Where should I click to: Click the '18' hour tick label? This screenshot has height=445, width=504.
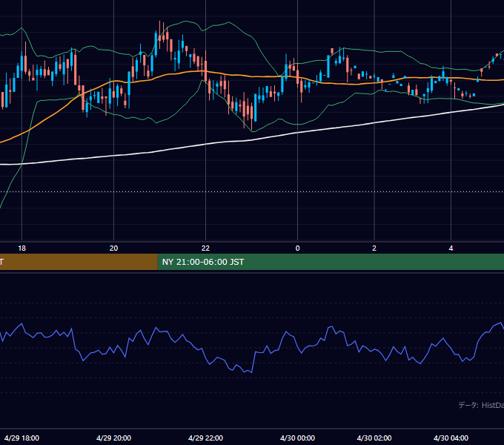pyautogui.click(x=21, y=248)
